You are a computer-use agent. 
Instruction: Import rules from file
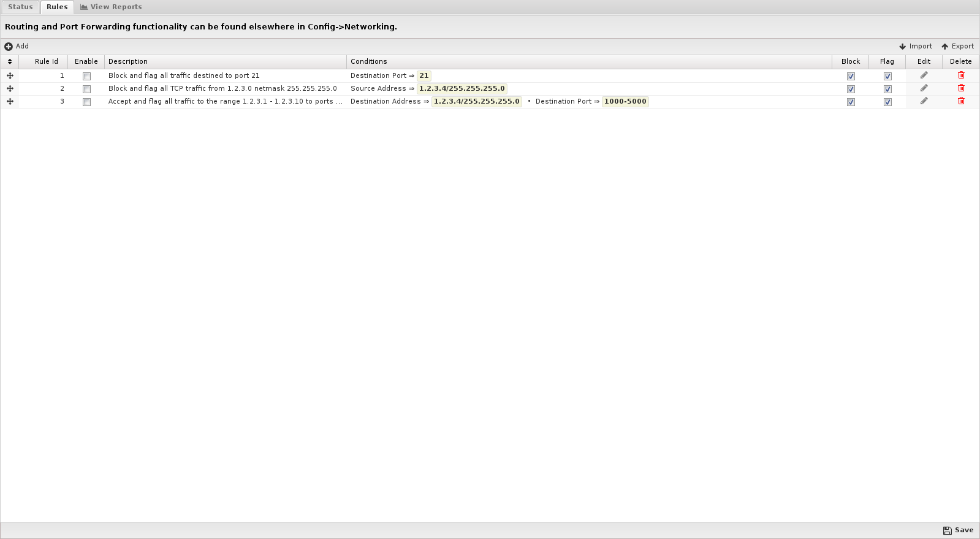tap(916, 46)
